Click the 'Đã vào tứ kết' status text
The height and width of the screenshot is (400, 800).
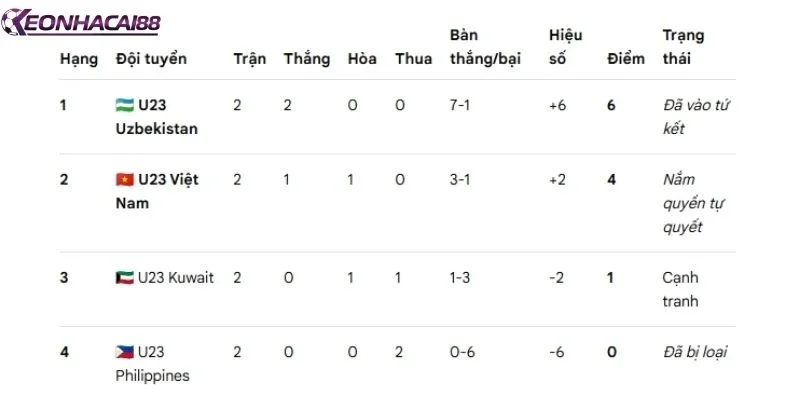[x=696, y=117]
